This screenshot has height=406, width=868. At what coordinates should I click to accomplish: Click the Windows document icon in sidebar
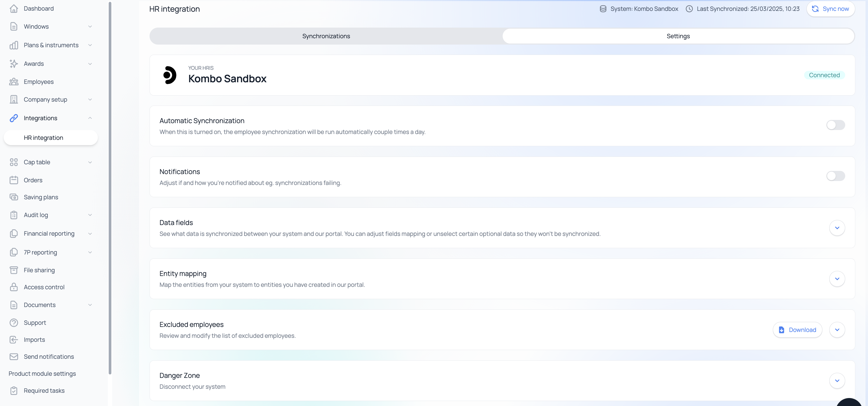point(14,26)
